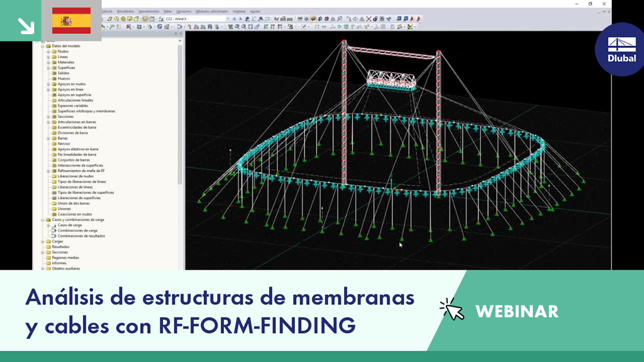Click the zoom magnifier toolbar icon
644x362 pixels.
click(237, 26)
